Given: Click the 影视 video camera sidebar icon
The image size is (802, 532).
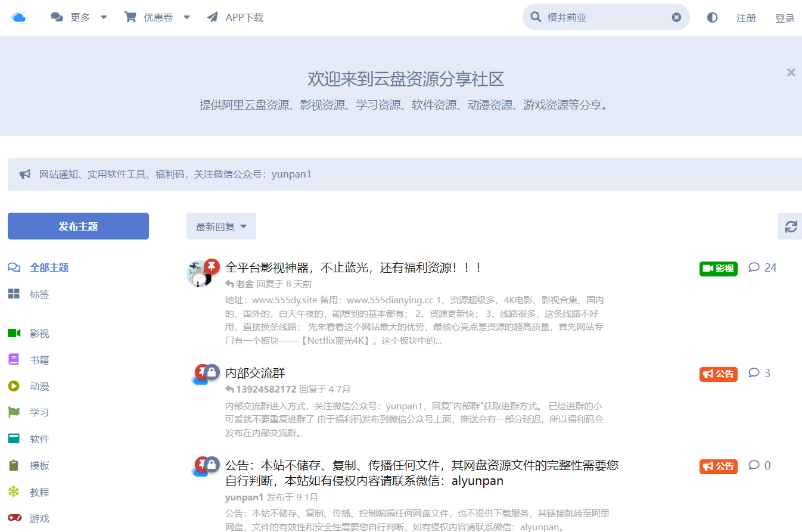Looking at the screenshot, I should (x=14, y=333).
